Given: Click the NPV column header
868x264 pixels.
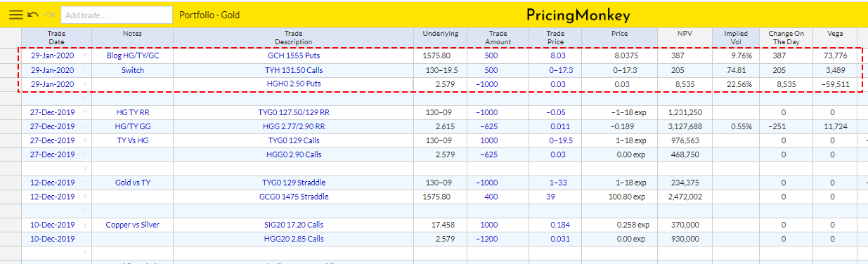Looking at the screenshot, I should 685,33.
